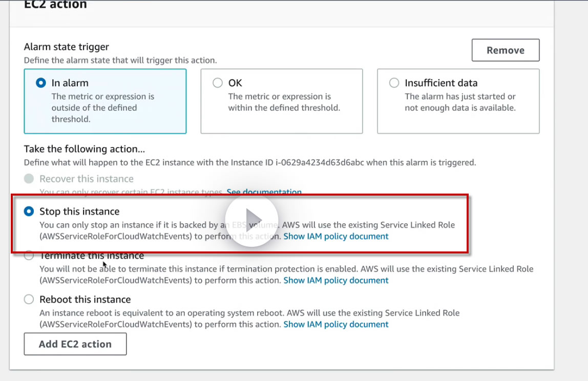
Task: Show IAM policy document for Terminate this instance
Action: click(336, 280)
